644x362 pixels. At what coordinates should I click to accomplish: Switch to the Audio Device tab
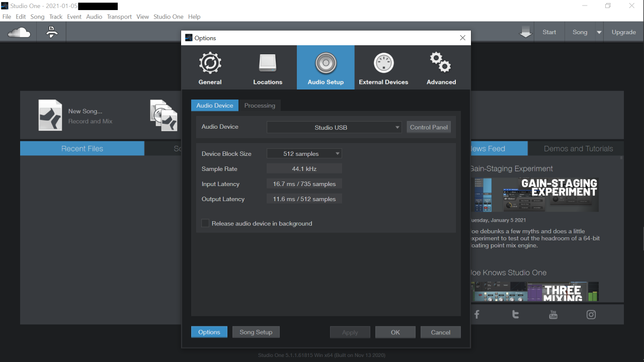coord(215,106)
